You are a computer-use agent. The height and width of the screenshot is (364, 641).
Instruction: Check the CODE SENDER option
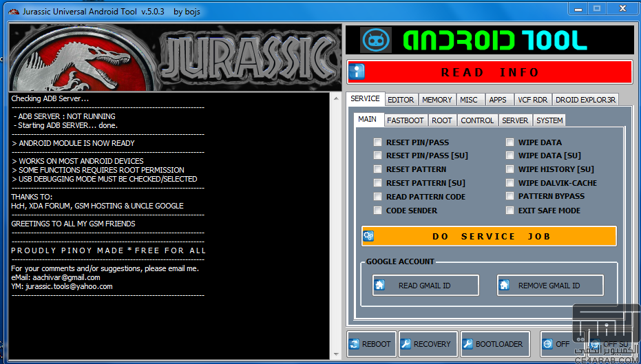coord(377,211)
